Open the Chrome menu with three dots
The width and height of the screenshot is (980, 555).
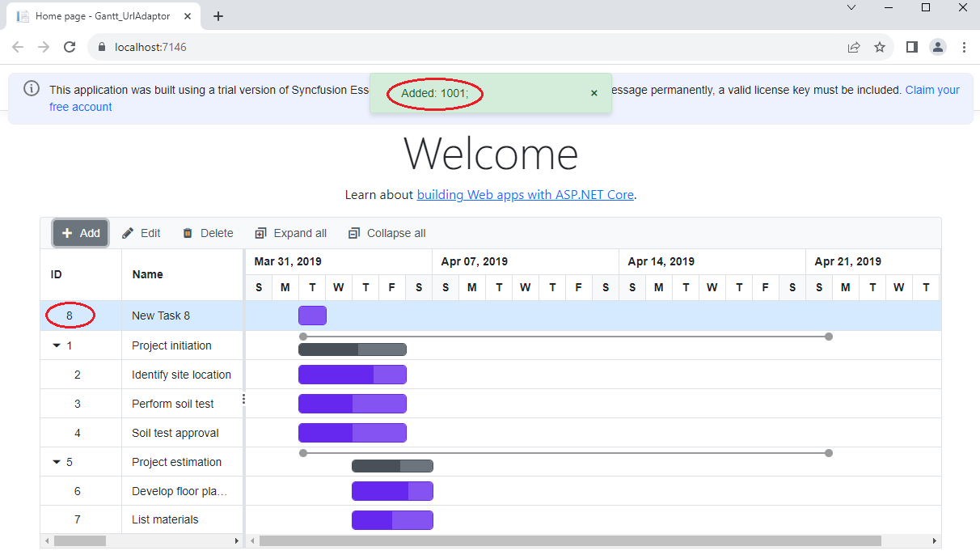click(x=965, y=47)
